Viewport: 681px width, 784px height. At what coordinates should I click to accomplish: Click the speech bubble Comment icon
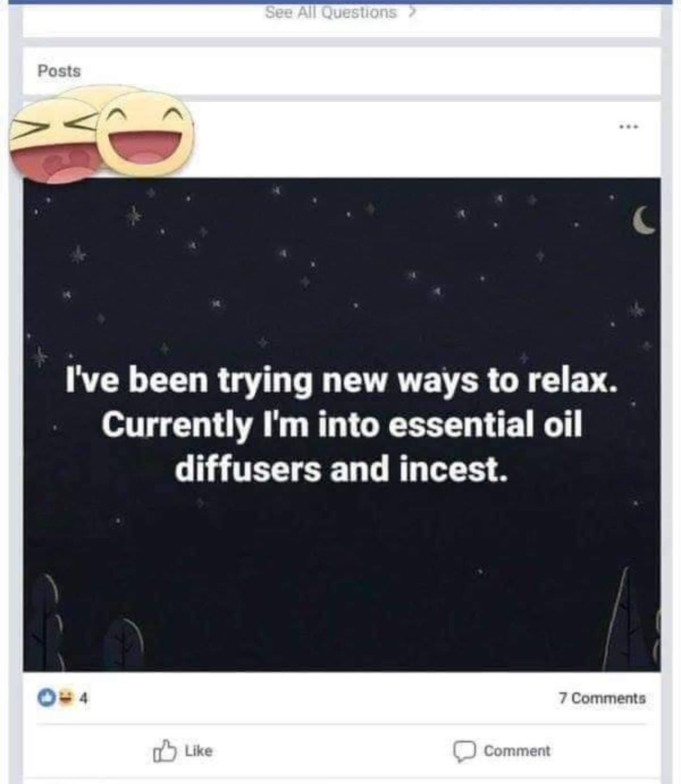464,751
